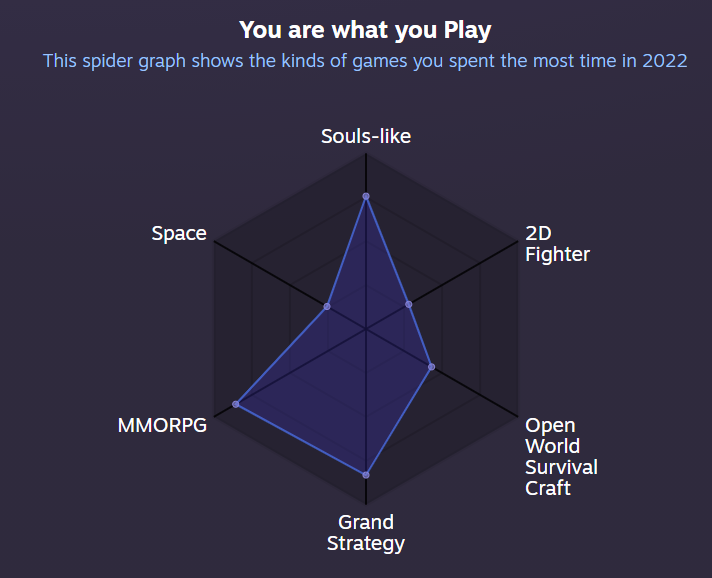Click the spider graph subtitle text
The width and height of the screenshot is (712, 578).
point(365,61)
